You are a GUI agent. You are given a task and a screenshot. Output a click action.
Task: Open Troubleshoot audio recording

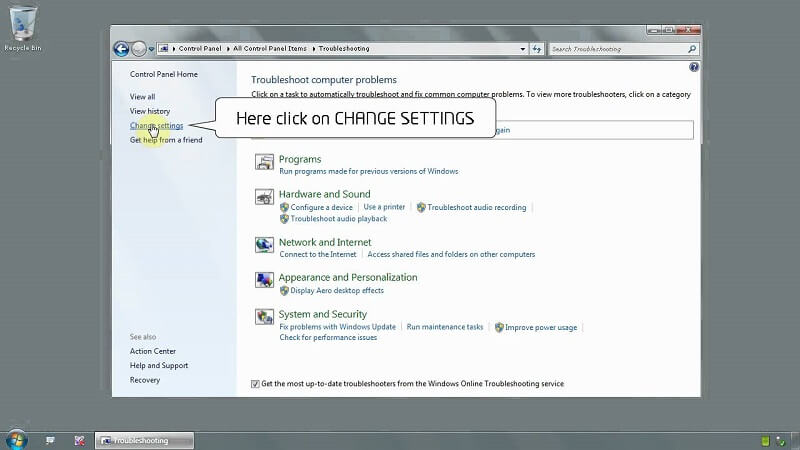(477, 207)
